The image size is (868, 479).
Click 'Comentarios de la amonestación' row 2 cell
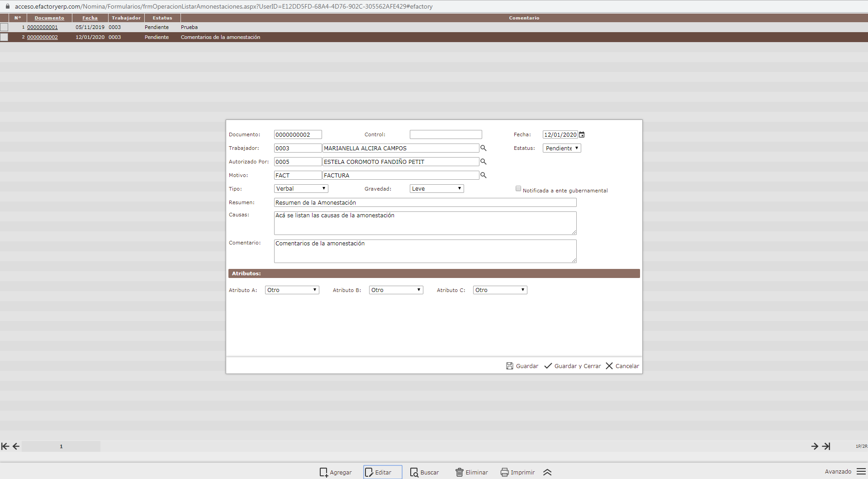click(x=220, y=37)
